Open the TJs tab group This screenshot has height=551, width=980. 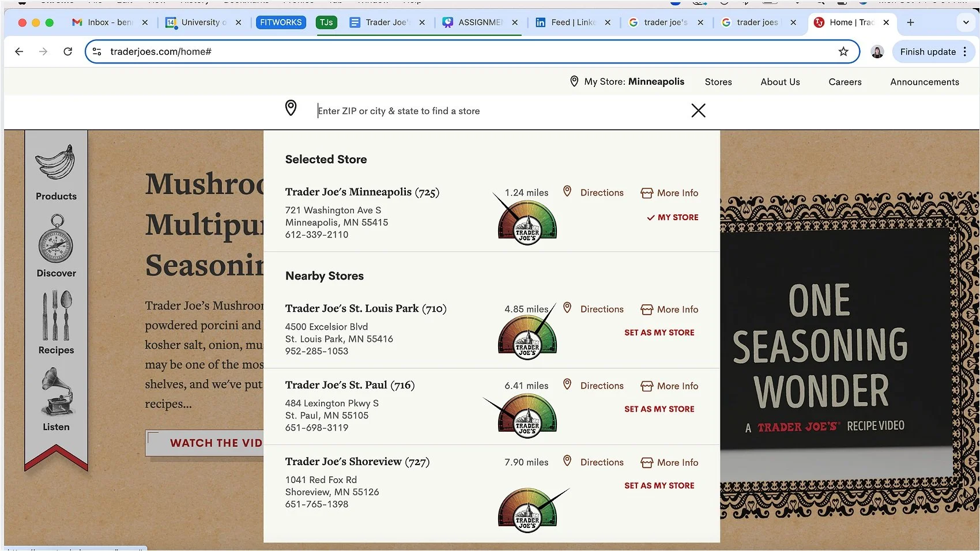click(326, 22)
